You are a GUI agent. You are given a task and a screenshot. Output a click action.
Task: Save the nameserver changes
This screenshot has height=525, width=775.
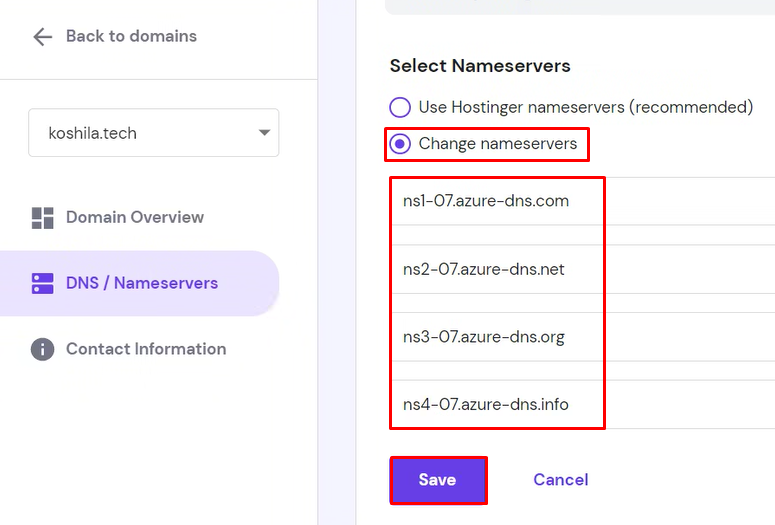[x=438, y=480]
